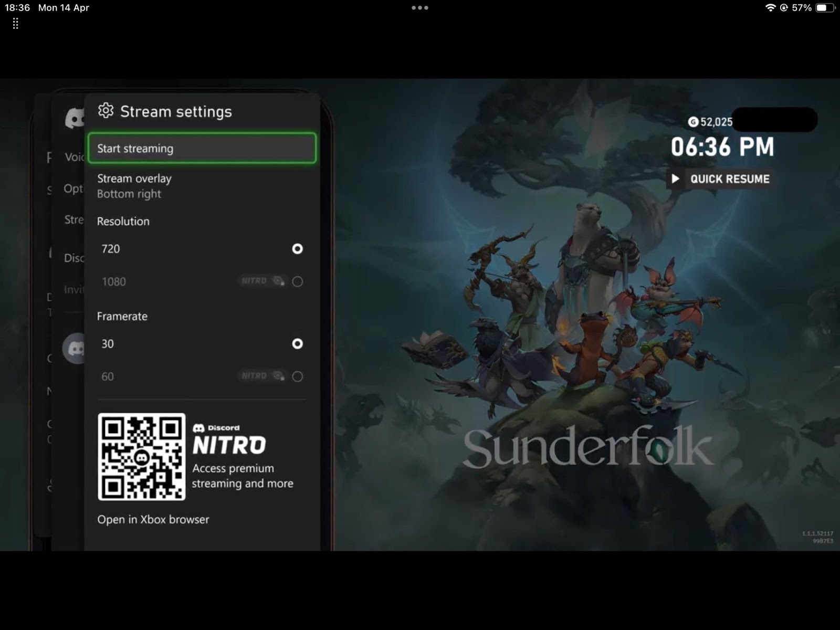Click the 06:36 PM clock
Viewport: 840px width, 630px height.
(x=722, y=146)
